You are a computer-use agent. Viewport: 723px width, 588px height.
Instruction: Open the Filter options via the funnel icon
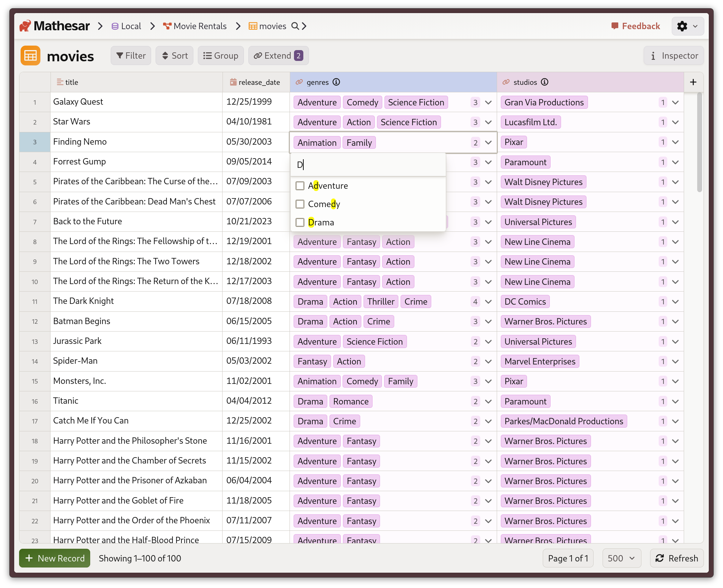[120, 55]
